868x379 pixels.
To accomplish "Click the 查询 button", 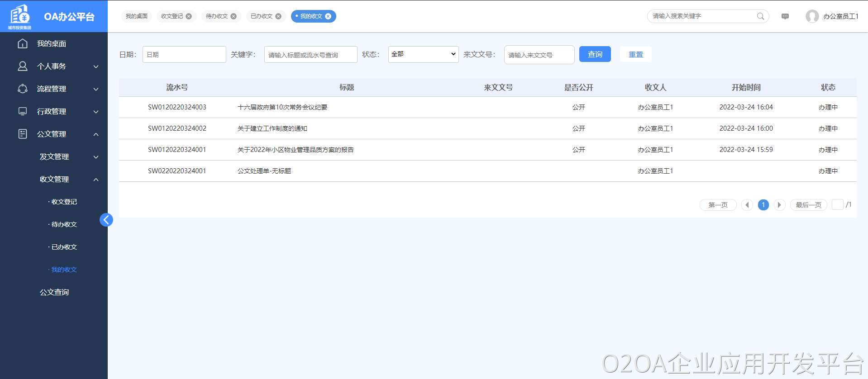I will pyautogui.click(x=595, y=54).
